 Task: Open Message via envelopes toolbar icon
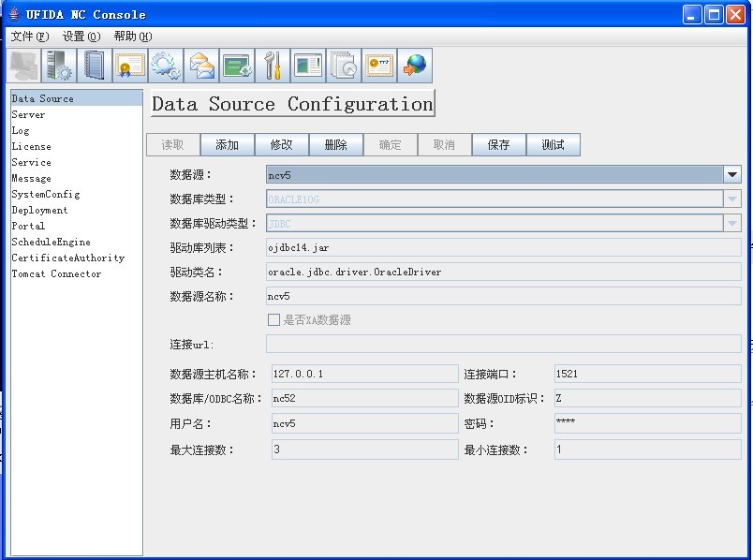201,66
